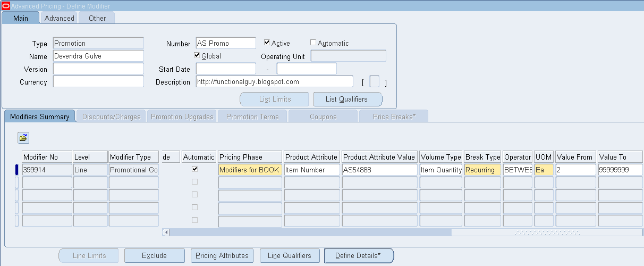Click Product Attribute Value cell AS54888
The width and height of the screenshot is (644, 266).
pyautogui.click(x=379, y=170)
